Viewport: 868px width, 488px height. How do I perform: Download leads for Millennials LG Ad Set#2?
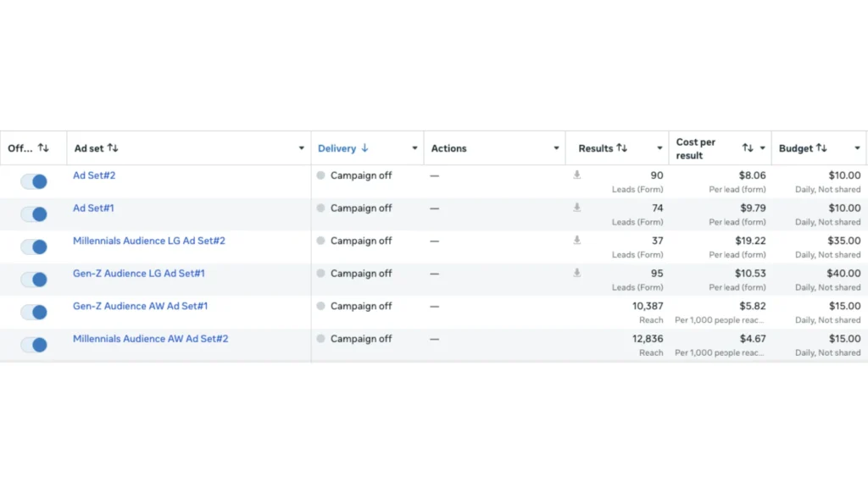576,240
